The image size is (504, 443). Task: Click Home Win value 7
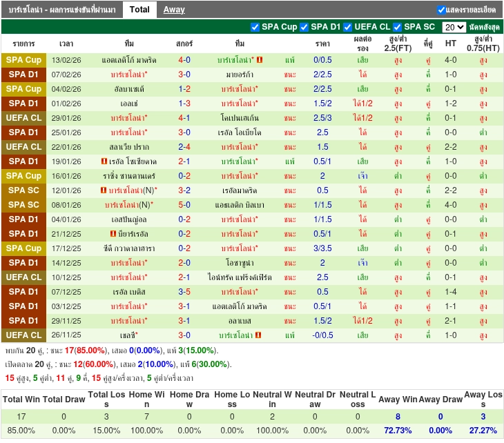146,417
